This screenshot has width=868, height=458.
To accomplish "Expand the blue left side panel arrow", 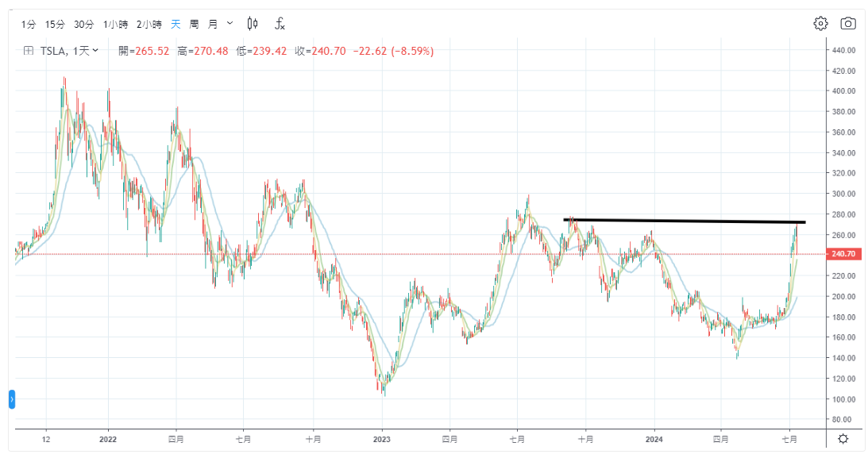I will click(12, 399).
